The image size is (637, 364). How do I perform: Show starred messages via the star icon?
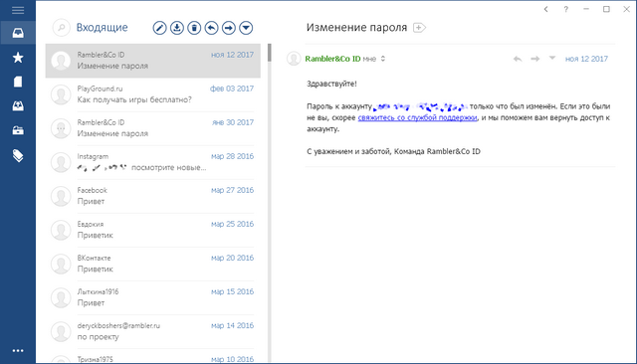tap(18, 58)
